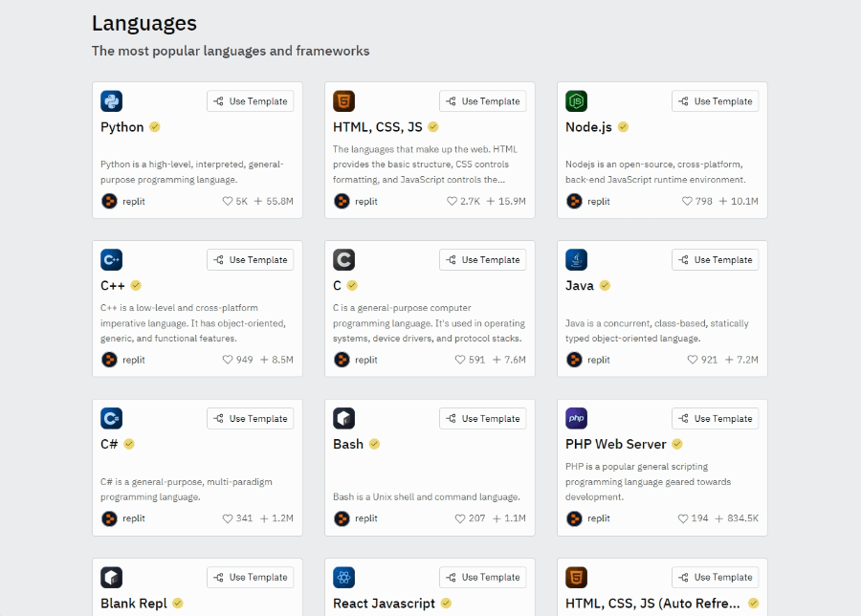Viewport: 861px width, 616px height.
Task: Click the verified badge next to PHP Web Server
Action: click(677, 444)
